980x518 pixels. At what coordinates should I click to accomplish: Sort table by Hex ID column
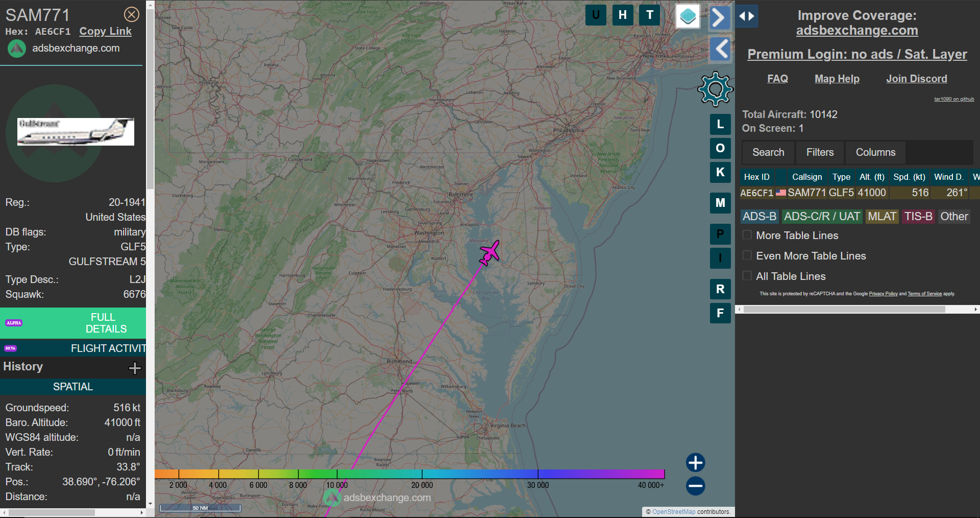[x=756, y=177]
